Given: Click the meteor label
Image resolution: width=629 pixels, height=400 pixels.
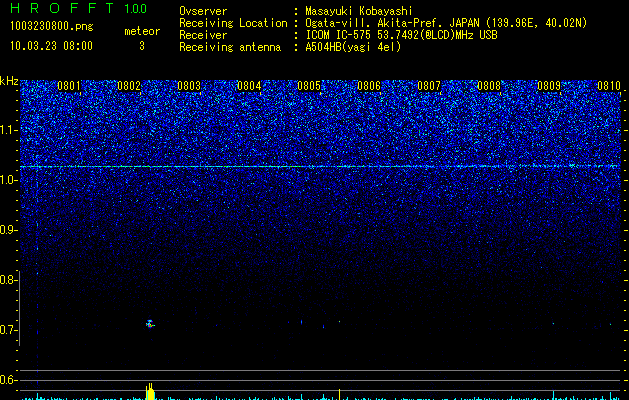Looking at the screenshot, I should (142, 31).
